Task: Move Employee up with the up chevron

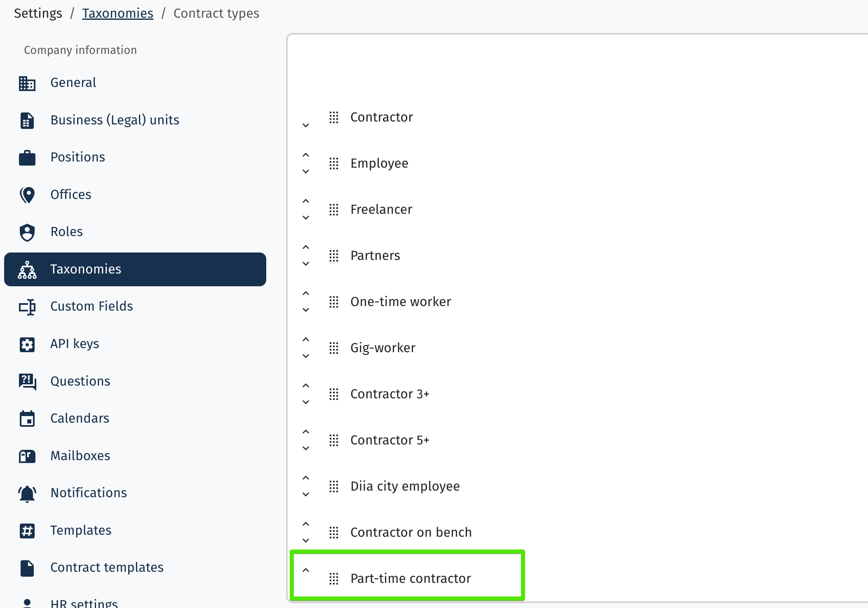Action: 306,155
